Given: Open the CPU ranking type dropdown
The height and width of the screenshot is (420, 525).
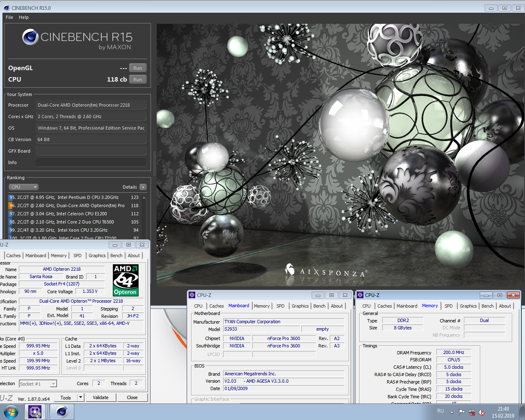Looking at the screenshot, I should pos(23,187).
